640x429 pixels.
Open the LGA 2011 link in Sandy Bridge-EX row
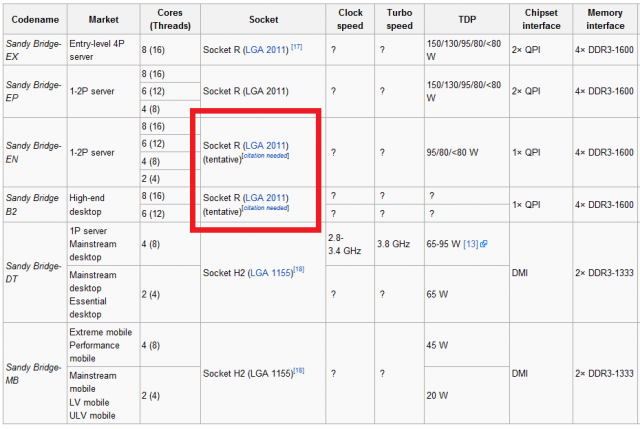(x=267, y=50)
